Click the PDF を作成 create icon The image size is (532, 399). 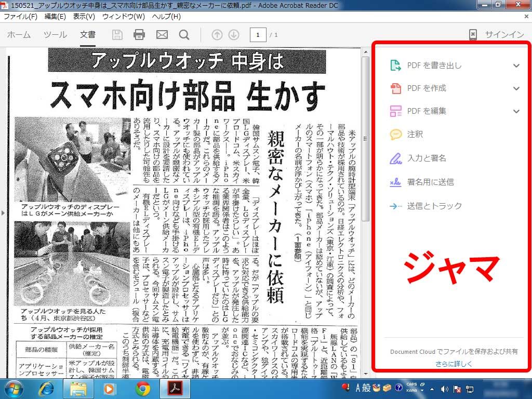(395, 88)
